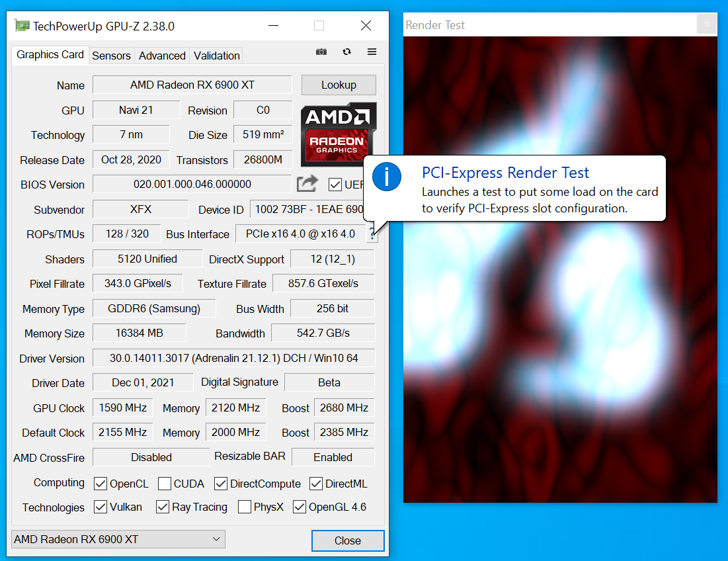This screenshot has height=561, width=728.
Task: Click the Revision value C0
Action: point(263,110)
